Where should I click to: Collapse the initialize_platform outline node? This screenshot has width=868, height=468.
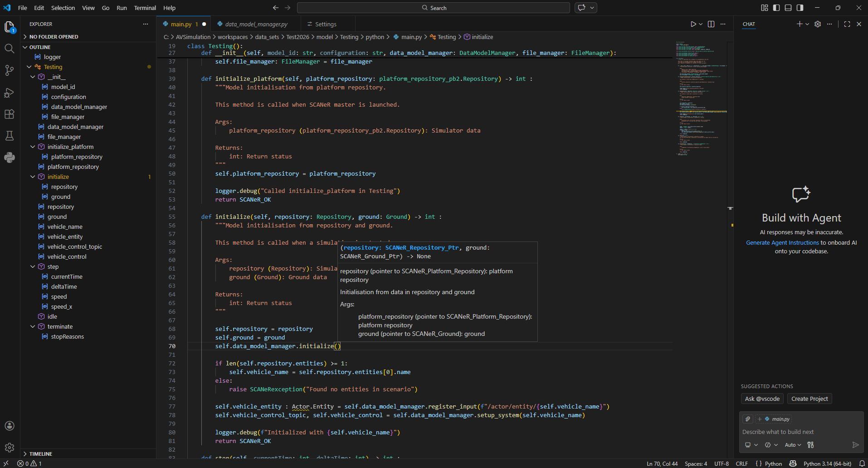coord(33,147)
